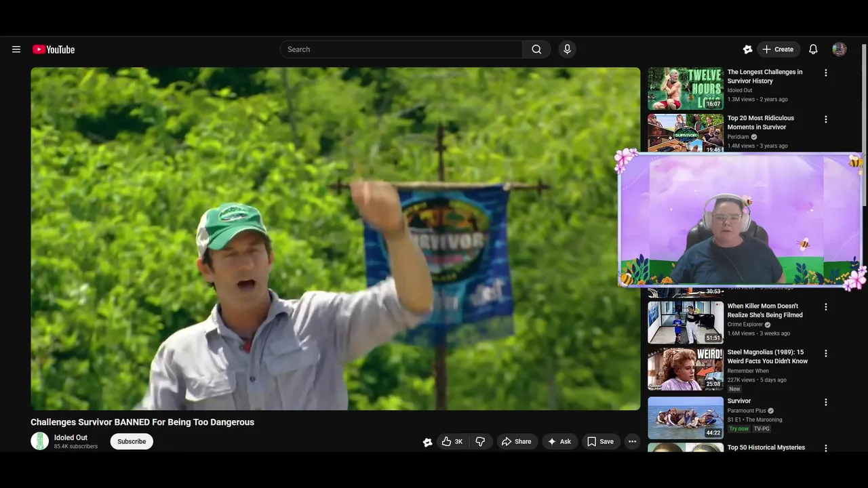This screenshot has height=488, width=868.
Task: Open the Ask AI button
Action: pos(559,441)
